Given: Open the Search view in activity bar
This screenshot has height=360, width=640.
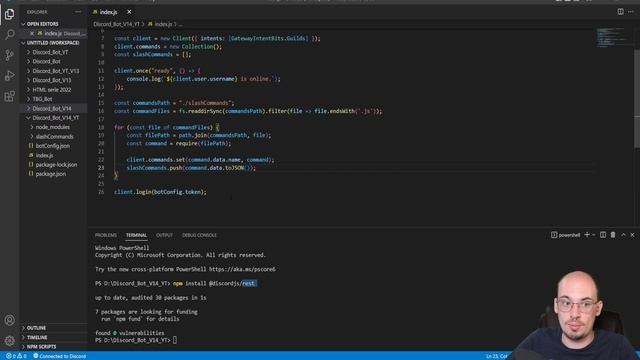Looking at the screenshot, I should [9, 34].
